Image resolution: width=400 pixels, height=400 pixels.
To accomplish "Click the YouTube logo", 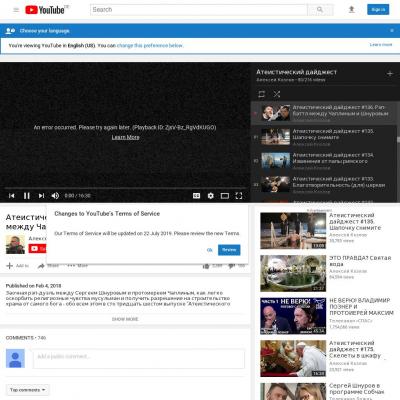I will click(x=45, y=10).
